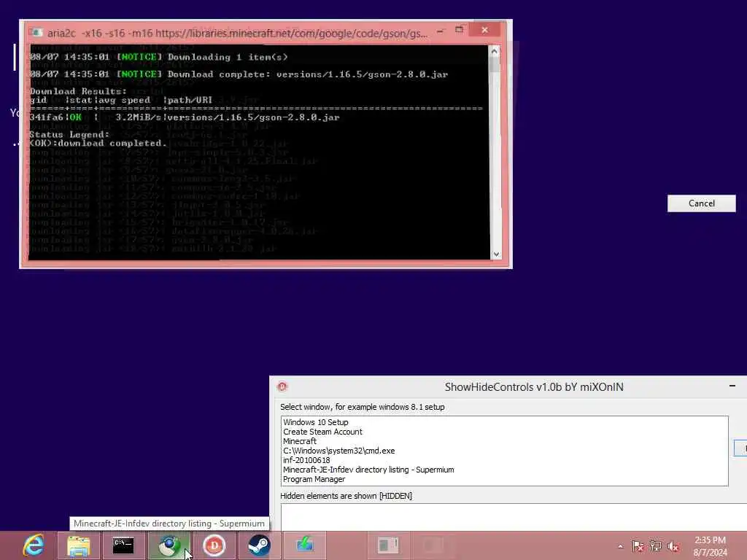This screenshot has height=560, width=747.
Task: Open the grey window taskbar icon
Action: click(388, 545)
